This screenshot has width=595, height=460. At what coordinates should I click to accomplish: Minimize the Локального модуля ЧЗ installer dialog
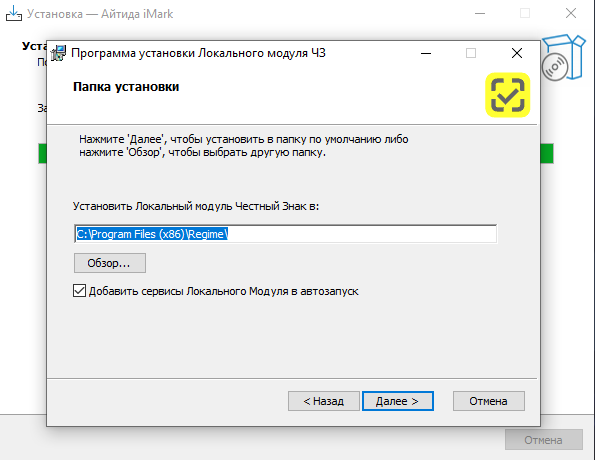[x=426, y=53]
